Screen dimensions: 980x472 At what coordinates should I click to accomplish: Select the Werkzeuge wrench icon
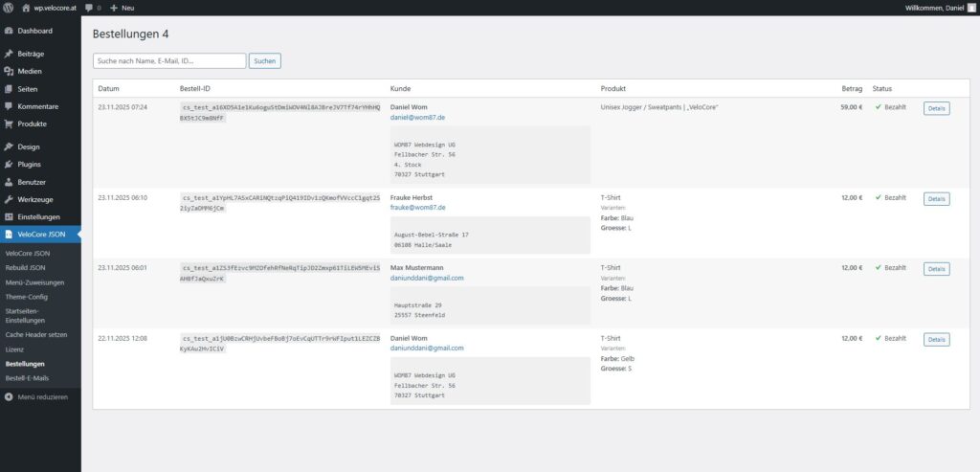click(9, 199)
